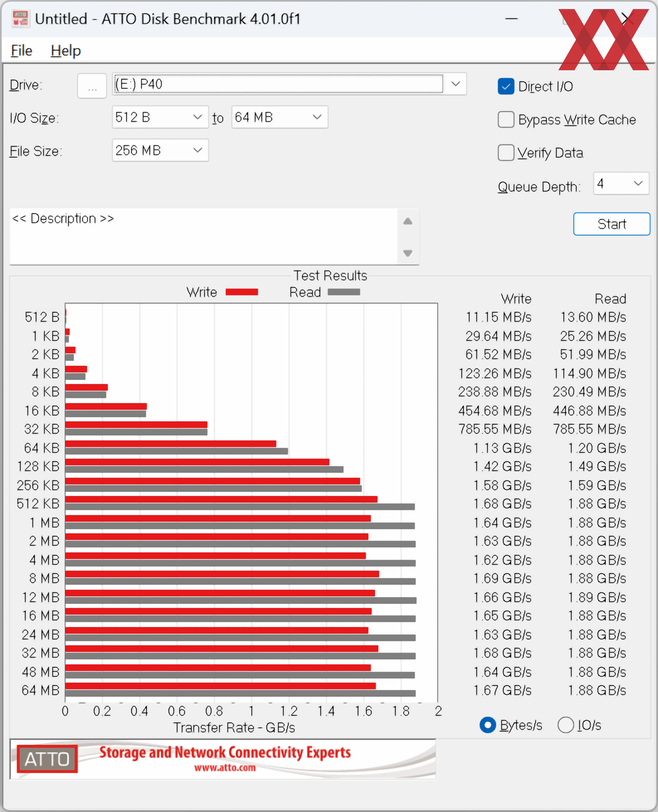Screen dimensions: 658x812
Task: Click the 1 MB write value 1.64 GB/s
Action: coord(502,522)
